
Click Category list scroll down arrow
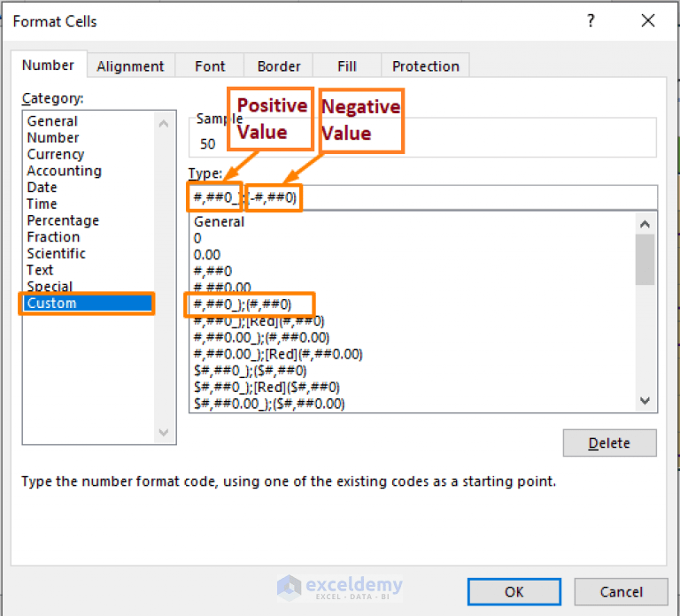point(164,432)
